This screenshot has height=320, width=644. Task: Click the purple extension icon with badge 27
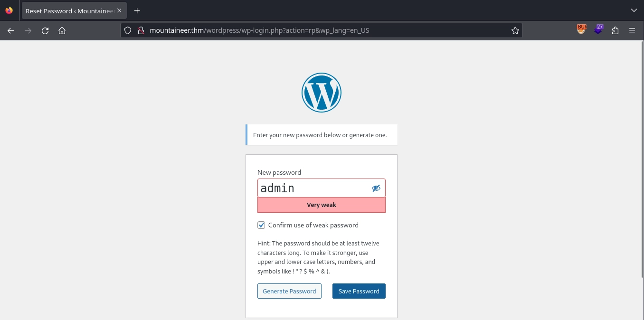click(599, 29)
